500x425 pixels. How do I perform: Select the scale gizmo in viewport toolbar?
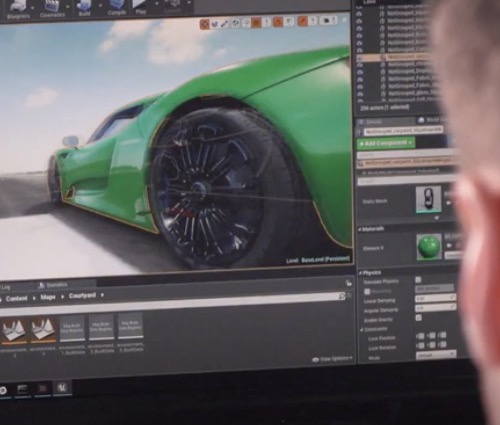tap(225, 23)
